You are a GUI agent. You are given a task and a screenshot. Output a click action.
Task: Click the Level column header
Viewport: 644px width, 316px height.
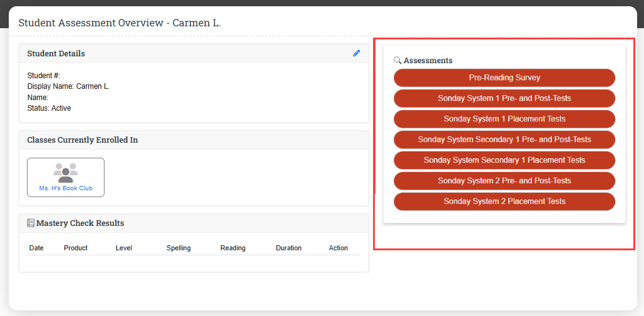click(124, 248)
